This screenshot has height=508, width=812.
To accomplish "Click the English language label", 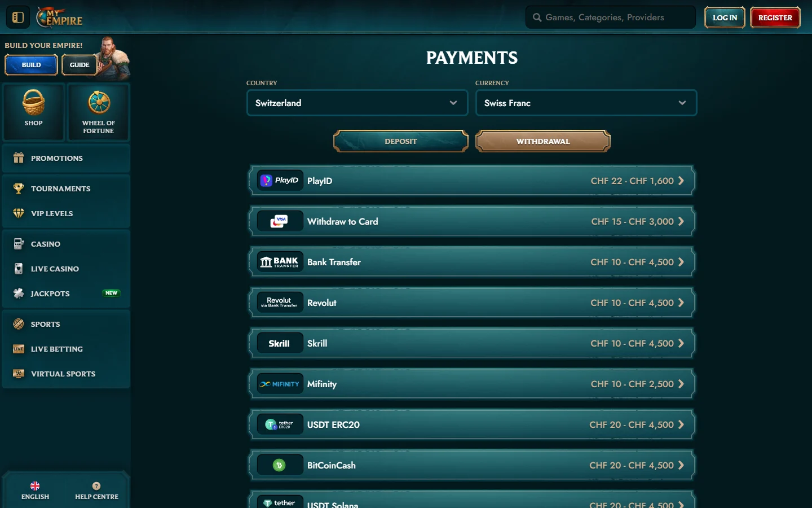I will pos(35,497).
